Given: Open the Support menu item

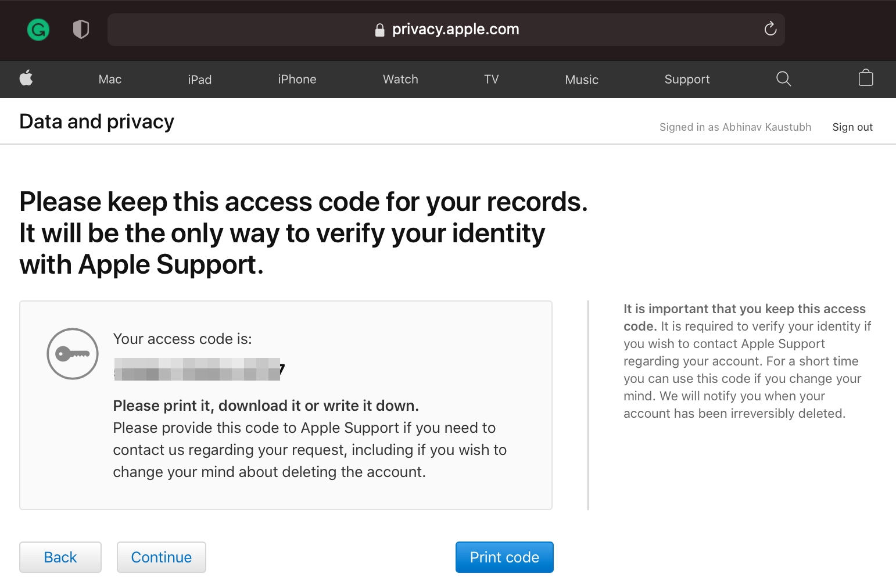Looking at the screenshot, I should tap(686, 79).
